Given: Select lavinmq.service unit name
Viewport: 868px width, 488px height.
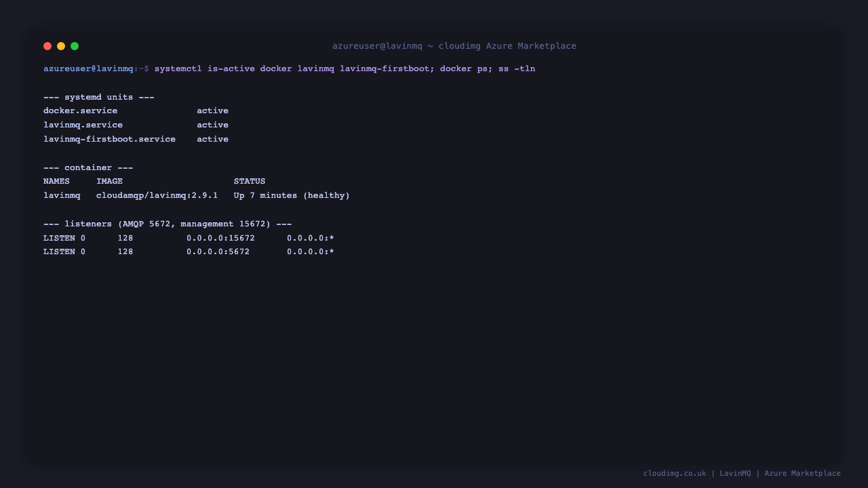Looking at the screenshot, I should 83,125.
